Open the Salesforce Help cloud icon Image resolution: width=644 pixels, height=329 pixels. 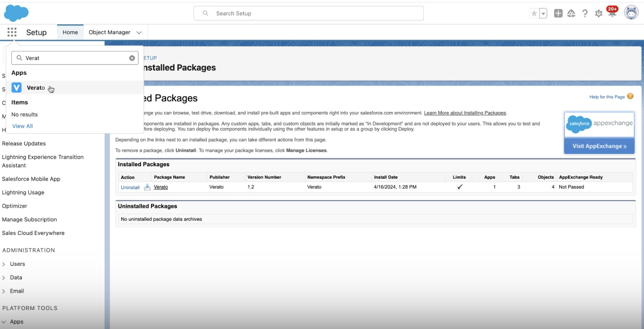(571, 13)
